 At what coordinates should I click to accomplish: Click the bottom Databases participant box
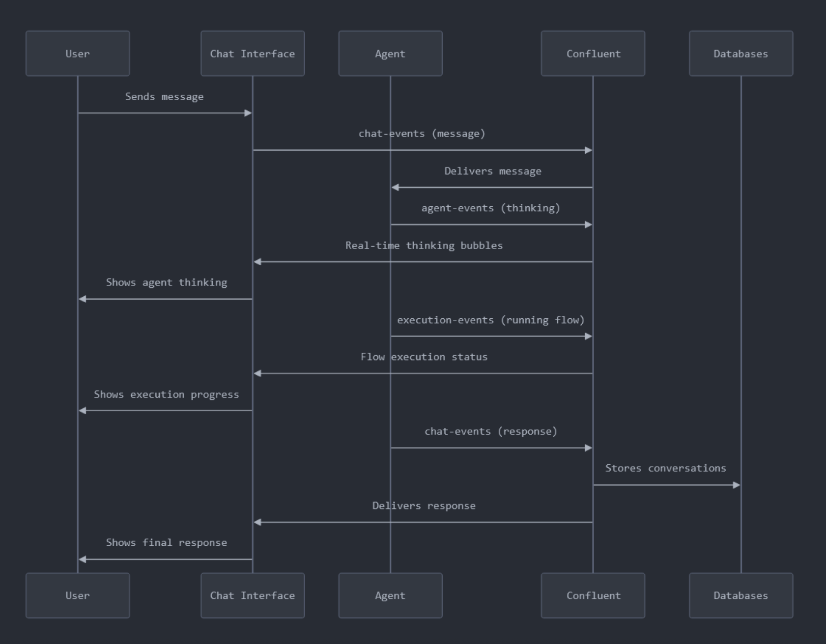(741, 595)
